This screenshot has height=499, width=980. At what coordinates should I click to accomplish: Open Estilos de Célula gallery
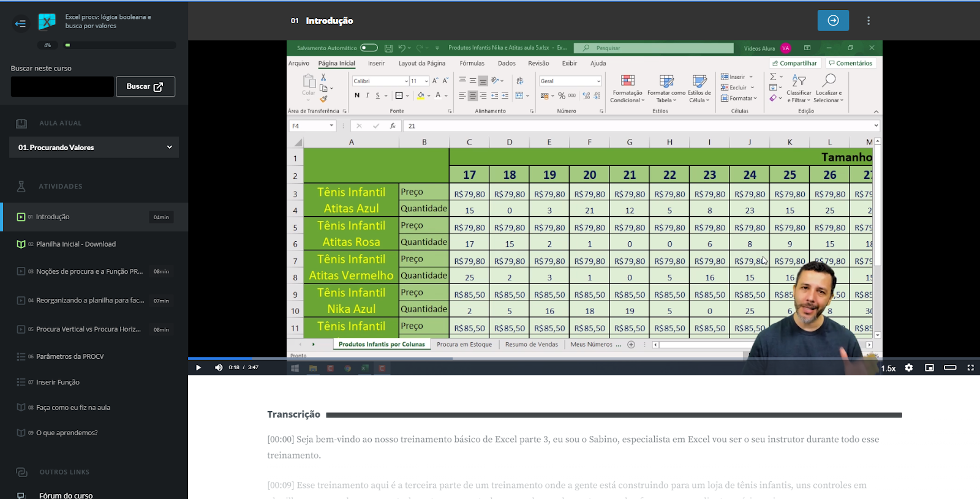[x=699, y=89]
